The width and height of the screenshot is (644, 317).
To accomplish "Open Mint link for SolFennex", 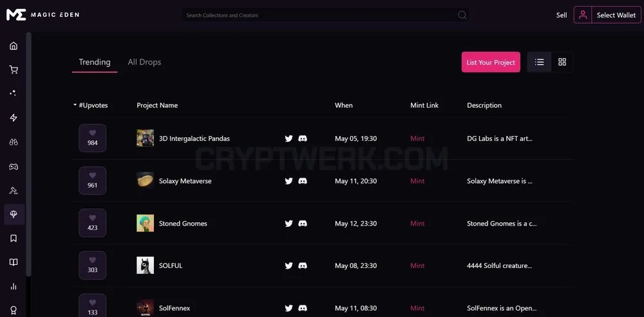I will click(417, 308).
